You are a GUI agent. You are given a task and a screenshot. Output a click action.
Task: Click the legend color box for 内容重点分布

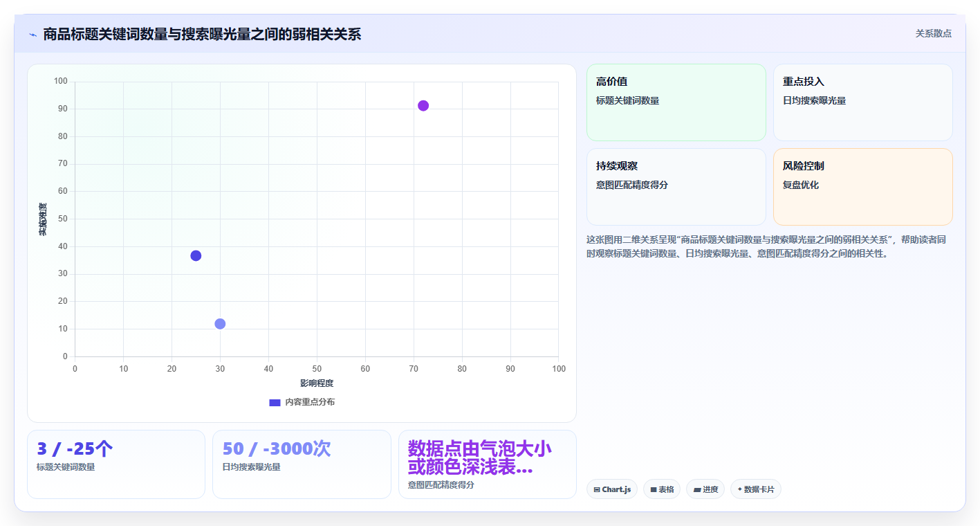[275, 402]
